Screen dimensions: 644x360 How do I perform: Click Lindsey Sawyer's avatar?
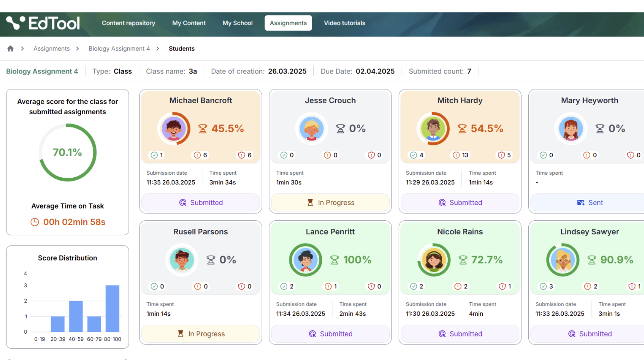[563, 260]
